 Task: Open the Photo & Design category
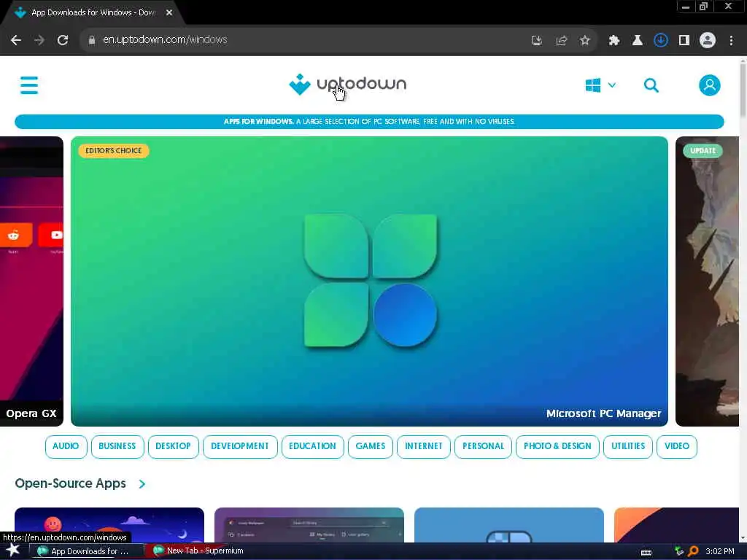click(557, 446)
